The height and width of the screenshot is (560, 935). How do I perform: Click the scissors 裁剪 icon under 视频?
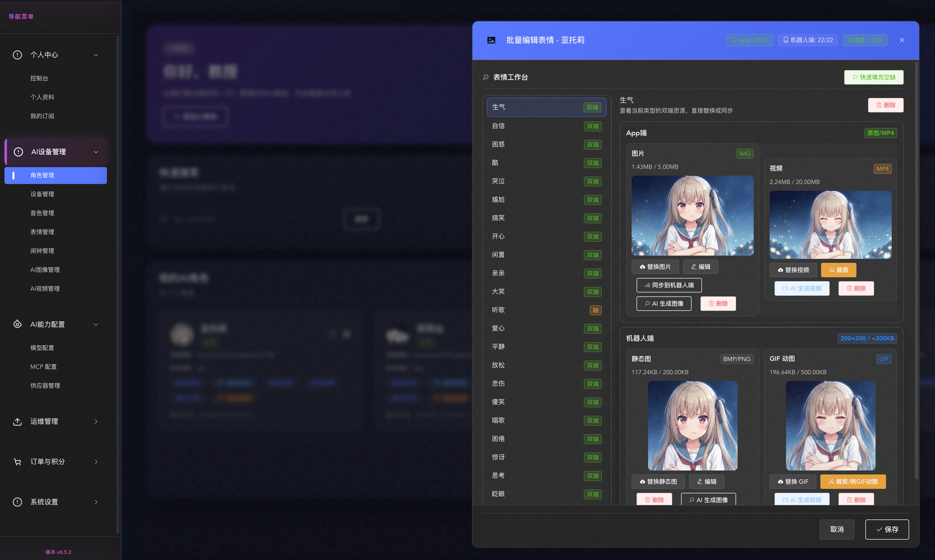pyautogui.click(x=832, y=270)
